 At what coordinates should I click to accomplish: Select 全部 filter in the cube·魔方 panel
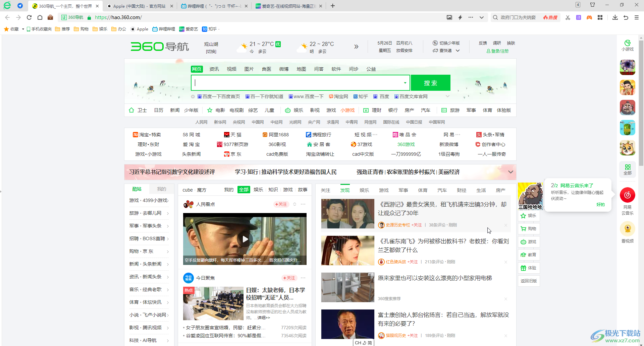[x=244, y=190]
